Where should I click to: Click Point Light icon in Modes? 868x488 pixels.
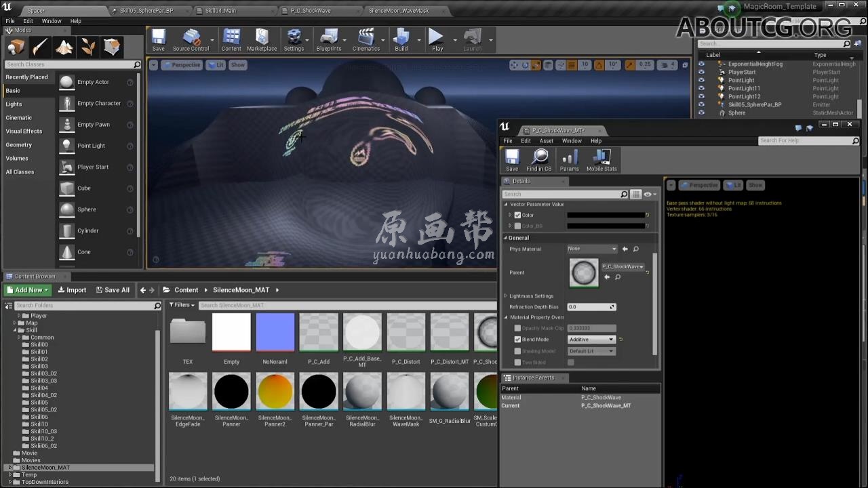(66, 146)
